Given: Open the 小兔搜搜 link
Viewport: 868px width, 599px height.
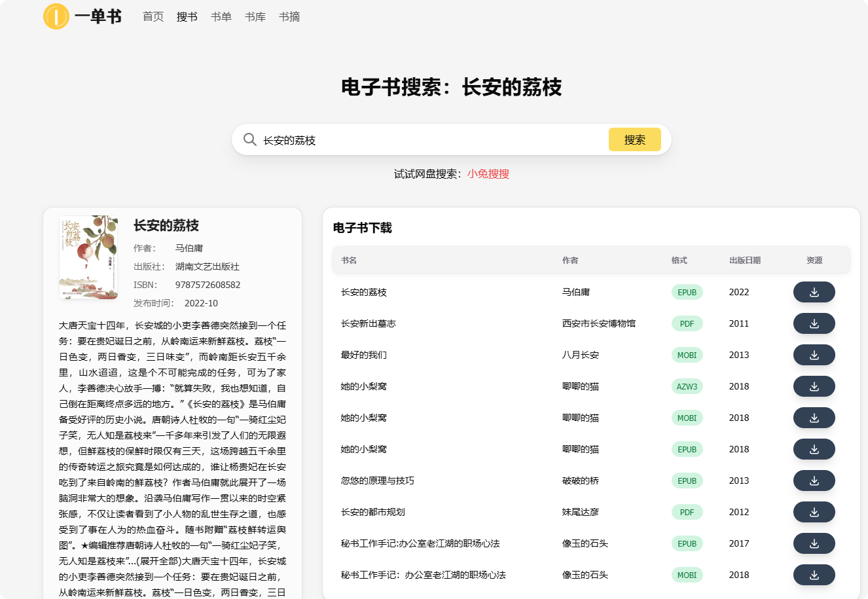Looking at the screenshot, I should 488,174.
